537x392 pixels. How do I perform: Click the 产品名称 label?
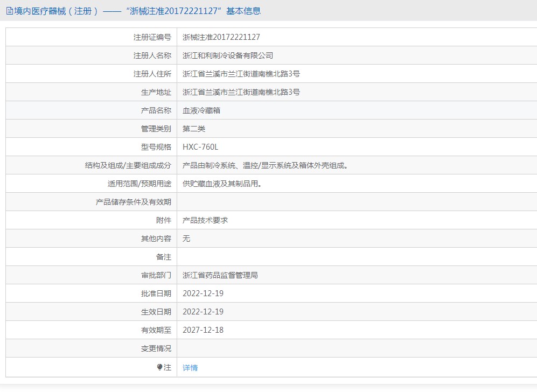(156, 110)
